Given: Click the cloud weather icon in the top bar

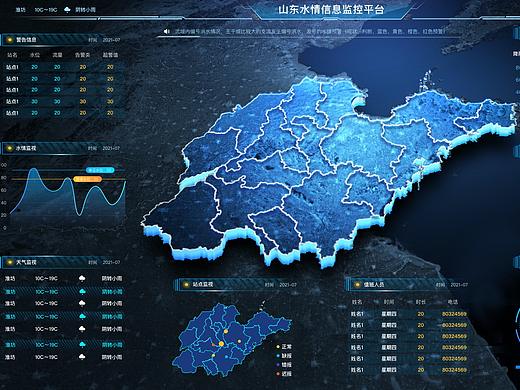Looking at the screenshot, I should coord(67,10).
